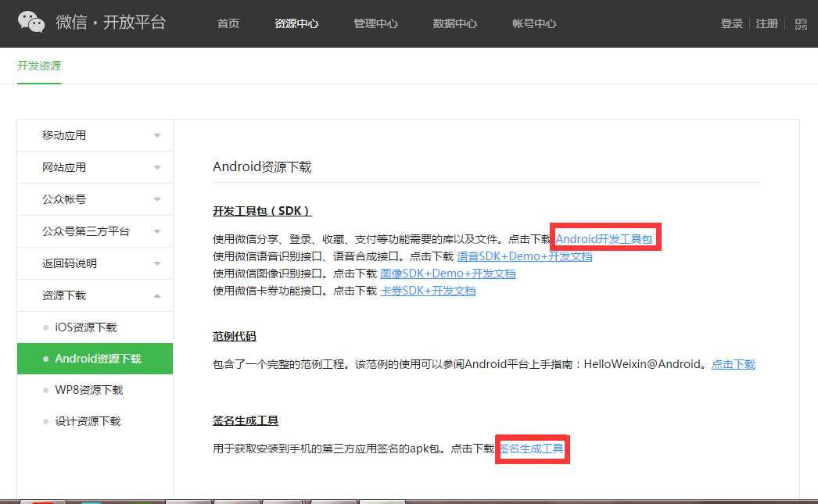Screen dimensions: 818x504
Task: Click 点击下载 link for sample code
Action: pyautogui.click(x=734, y=364)
